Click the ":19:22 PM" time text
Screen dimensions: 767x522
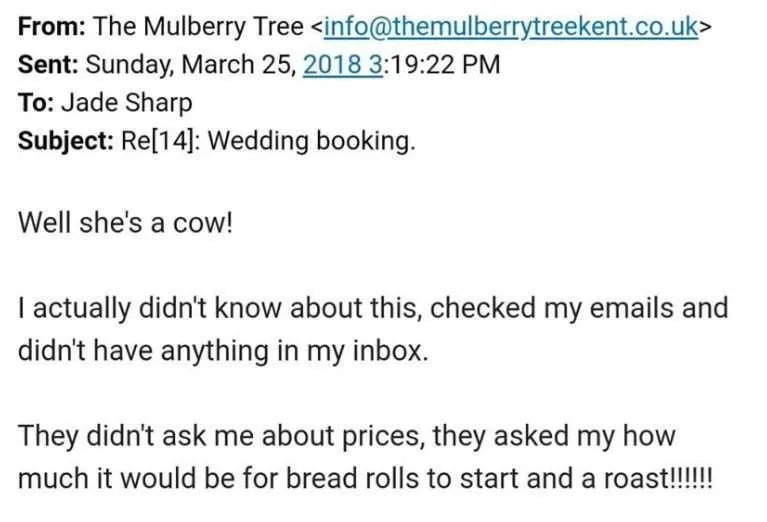pyautogui.click(x=442, y=65)
